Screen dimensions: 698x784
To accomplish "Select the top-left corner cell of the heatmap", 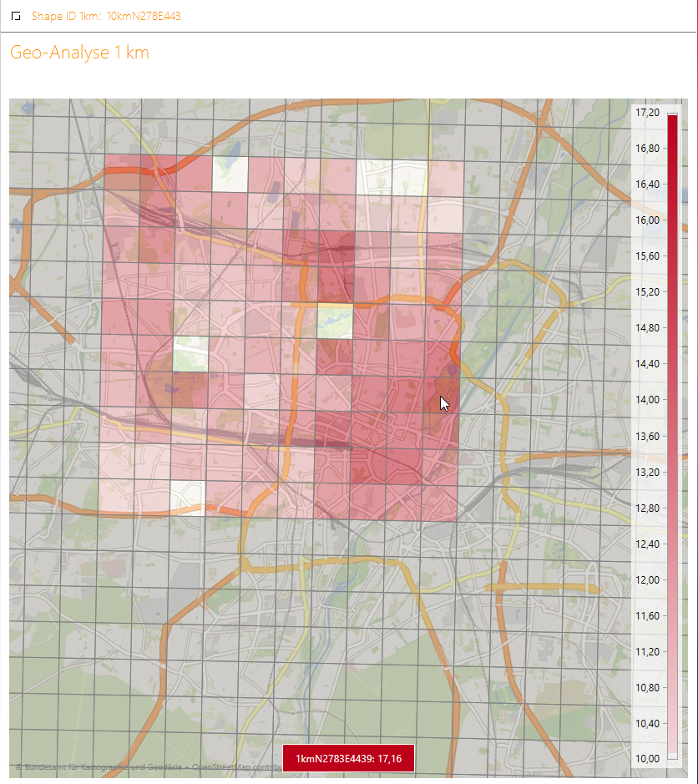I will (122, 175).
